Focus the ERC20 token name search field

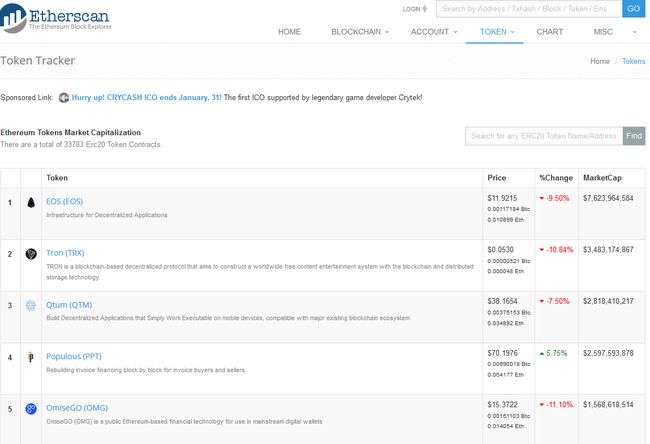(x=544, y=136)
